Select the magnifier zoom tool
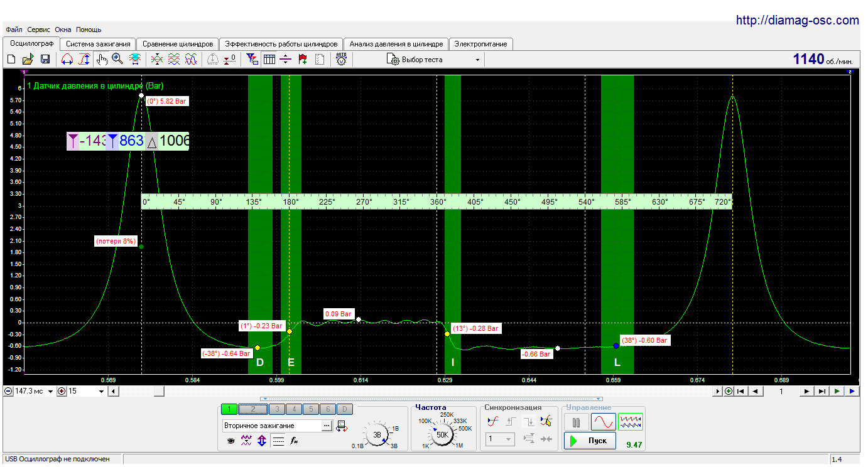The height and width of the screenshot is (467, 868). pyautogui.click(x=117, y=59)
